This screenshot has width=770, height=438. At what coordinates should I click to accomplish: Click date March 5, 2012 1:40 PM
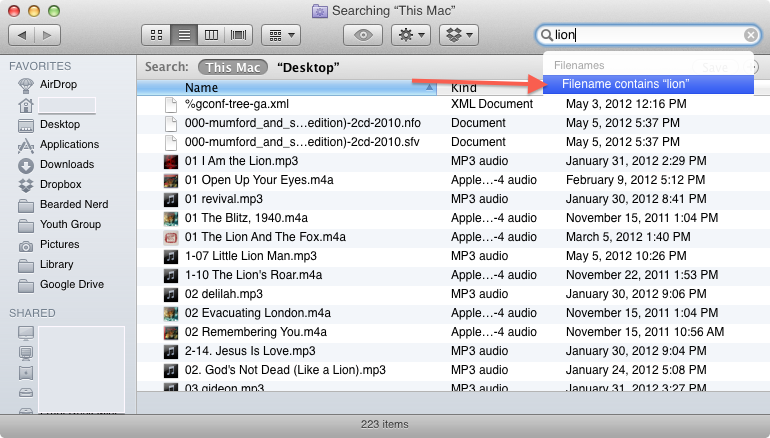pyautogui.click(x=628, y=237)
